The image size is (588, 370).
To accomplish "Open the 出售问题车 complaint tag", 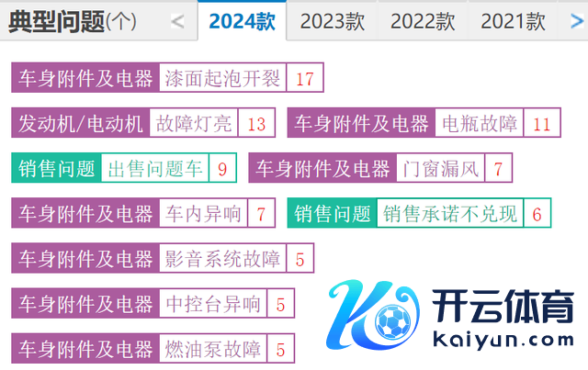I will (x=154, y=169).
